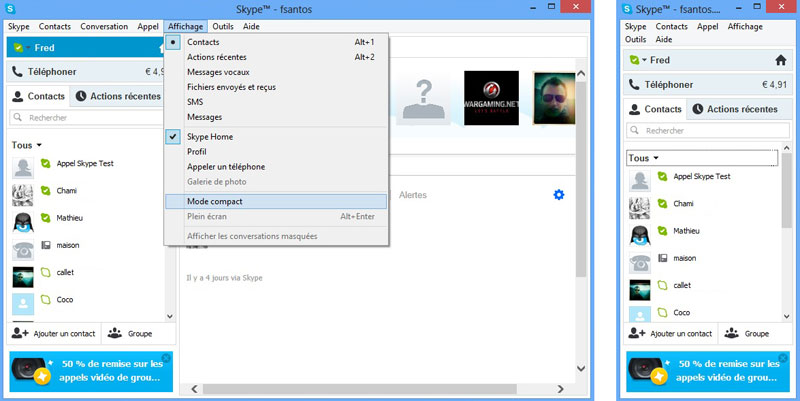Viewport: 800px width, 401px height.
Task: Click Chami's green status icon in main window
Action: [45, 190]
